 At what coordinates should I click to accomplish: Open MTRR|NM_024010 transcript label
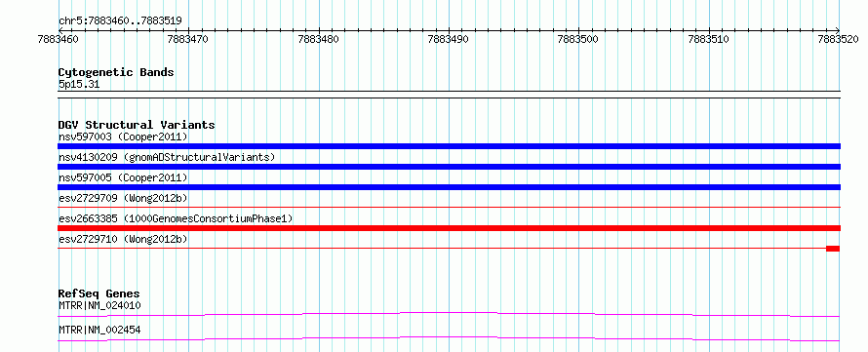click(x=99, y=305)
